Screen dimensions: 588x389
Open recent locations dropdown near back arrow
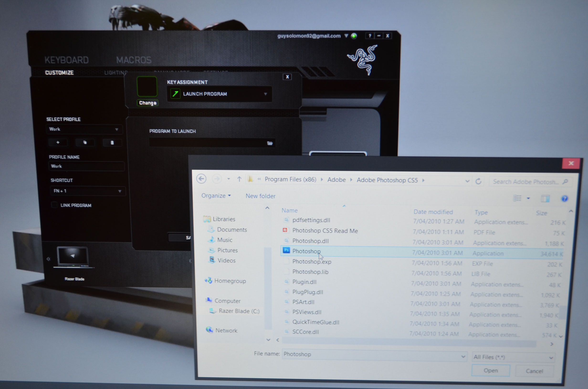point(228,179)
